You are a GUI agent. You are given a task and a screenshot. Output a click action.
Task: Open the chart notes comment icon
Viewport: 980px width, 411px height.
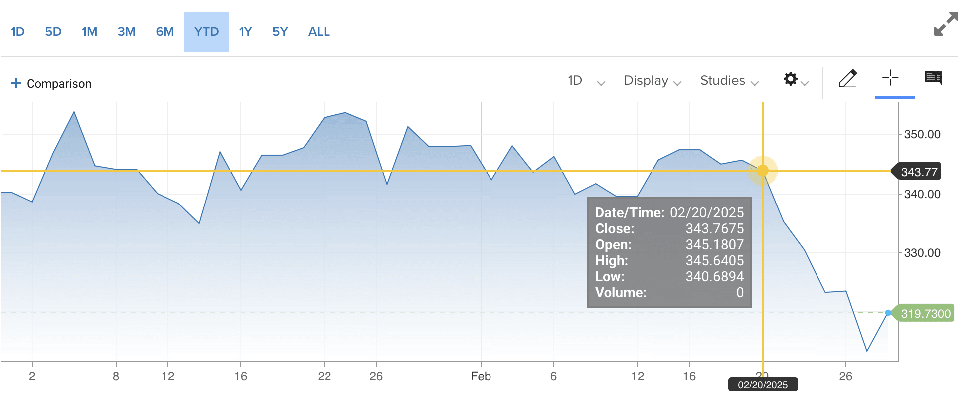point(934,78)
